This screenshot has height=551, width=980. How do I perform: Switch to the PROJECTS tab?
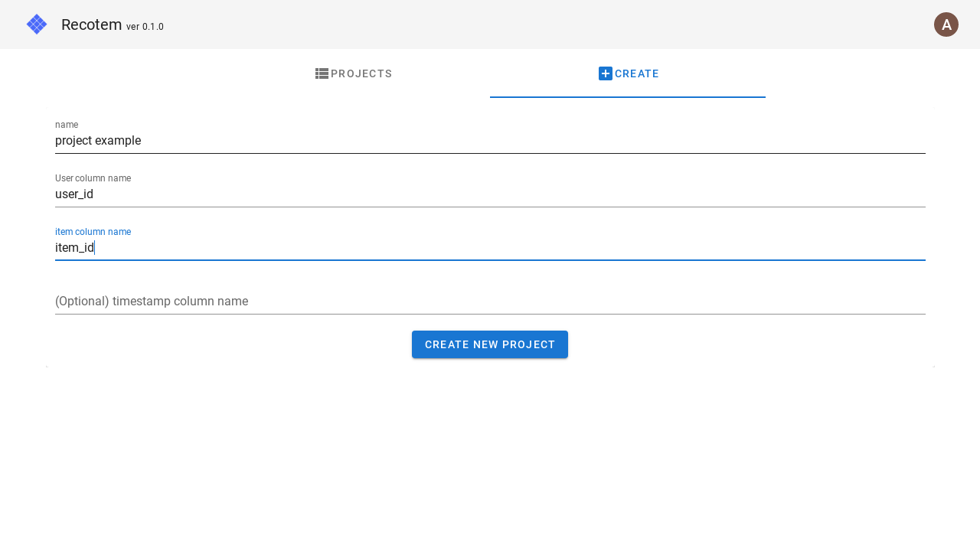pos(354,73)
